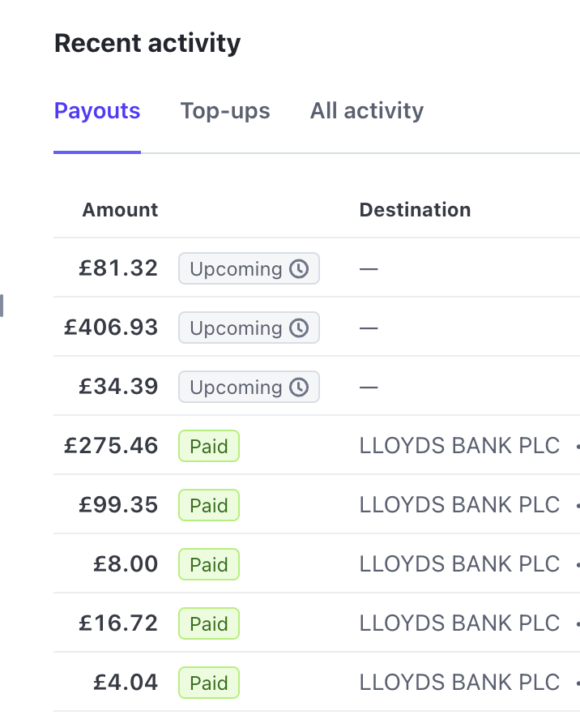Open the Top-ups tab
The width and height of the screenshot is (580, 728).
click(225, 111)
